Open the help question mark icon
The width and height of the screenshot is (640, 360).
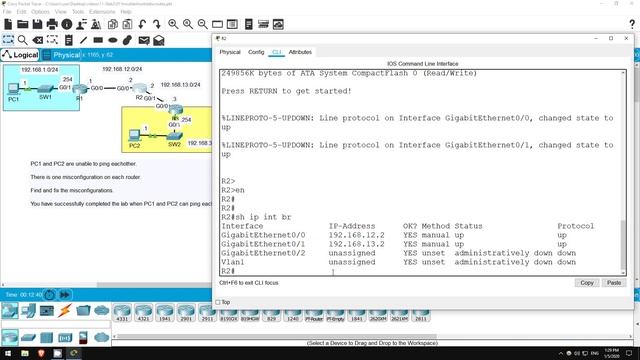[x=632, y=24]
